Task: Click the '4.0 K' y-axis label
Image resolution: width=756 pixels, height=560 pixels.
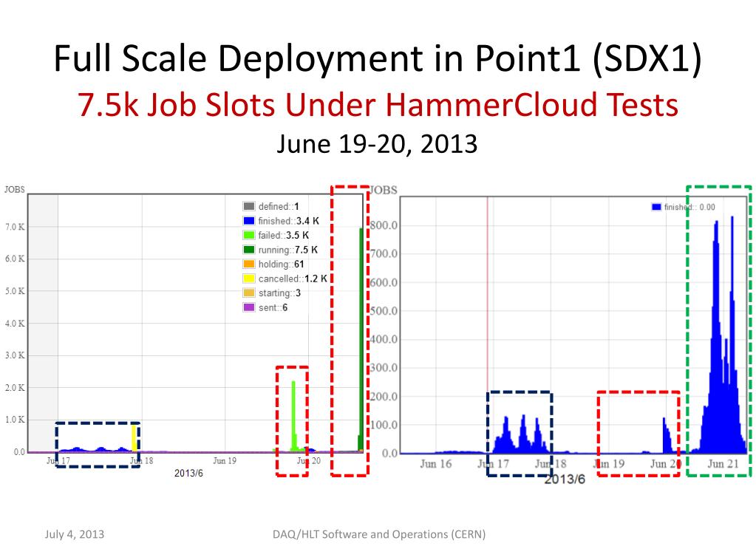Action: 15,324
